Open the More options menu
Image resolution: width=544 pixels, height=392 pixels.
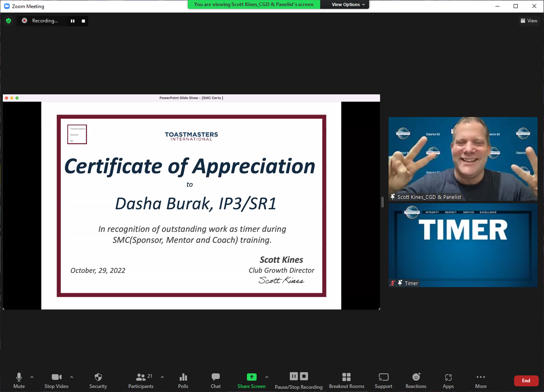481,381
